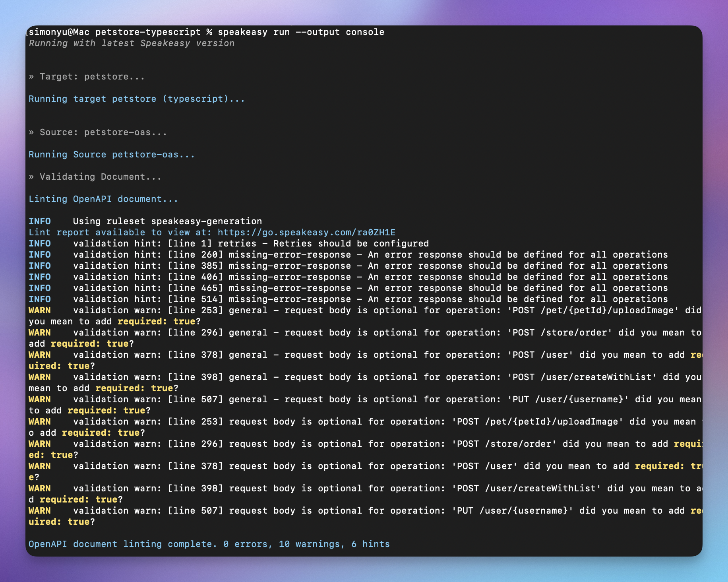Select the Running with latest Speakeasy version line
The width and height of the screenshot is (728, 582).
coord(131,43)
